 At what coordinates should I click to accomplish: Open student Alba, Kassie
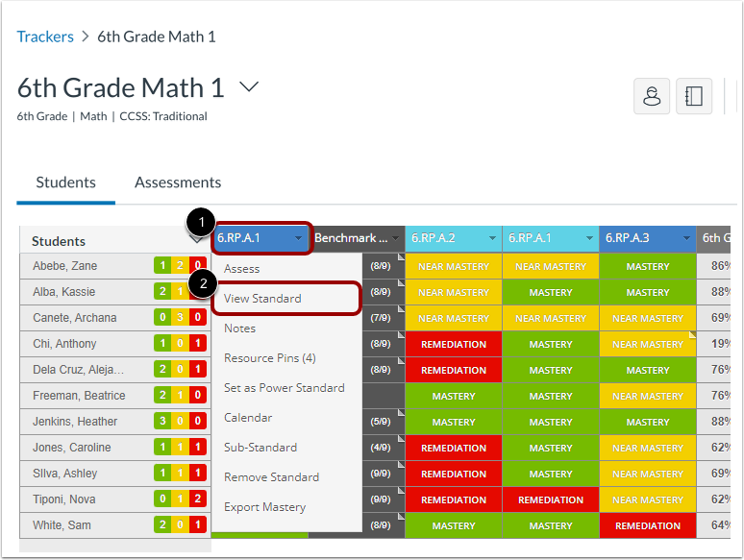(x=64, y=292)
